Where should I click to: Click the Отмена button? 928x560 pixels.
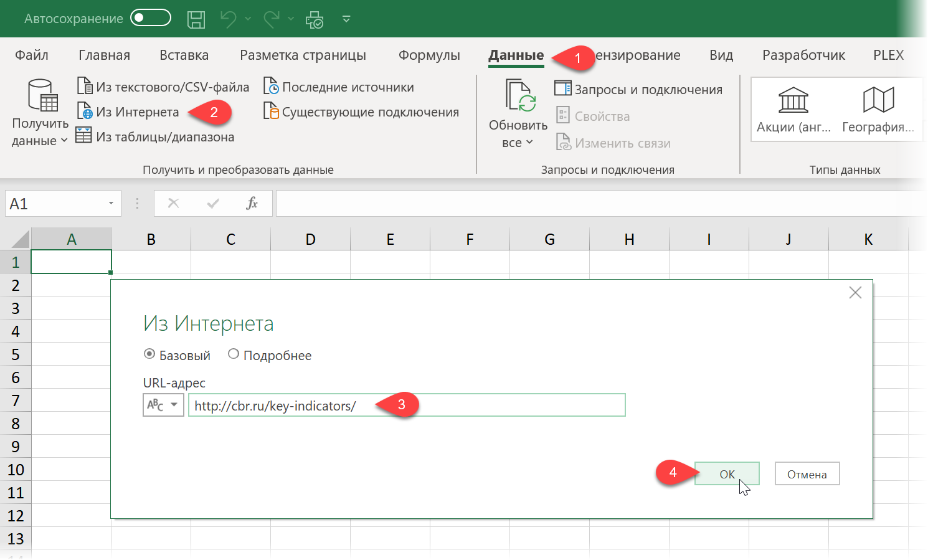coord(807,473)
